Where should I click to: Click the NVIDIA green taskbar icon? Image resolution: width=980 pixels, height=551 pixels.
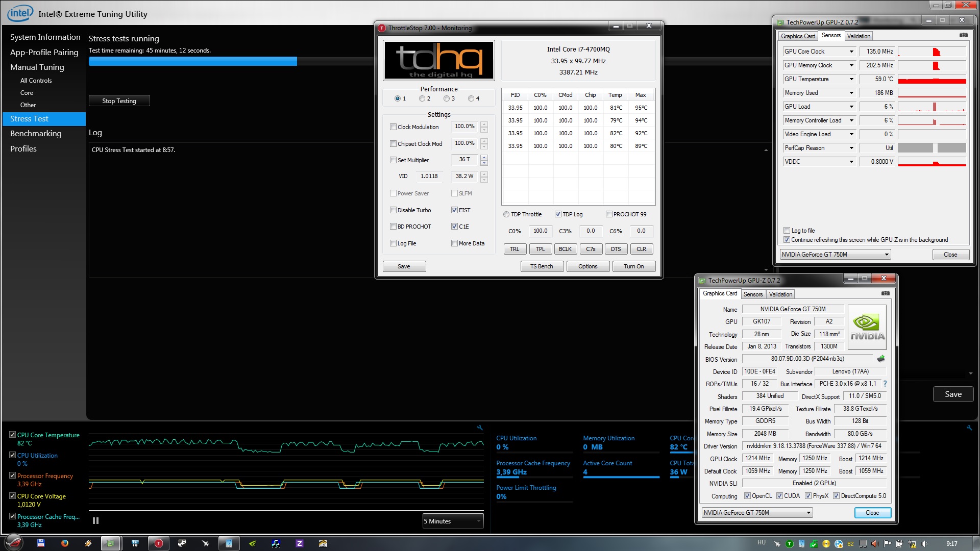click(252, 543)
